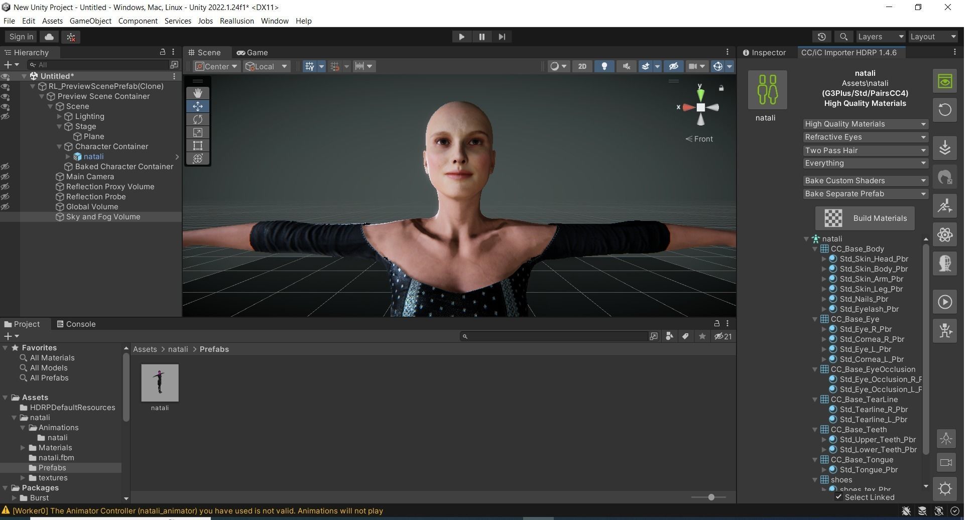Toggle 2D scene view mode
Image resolution: width=980 pixels, height=520 pixels.
[x=582, y=66]
